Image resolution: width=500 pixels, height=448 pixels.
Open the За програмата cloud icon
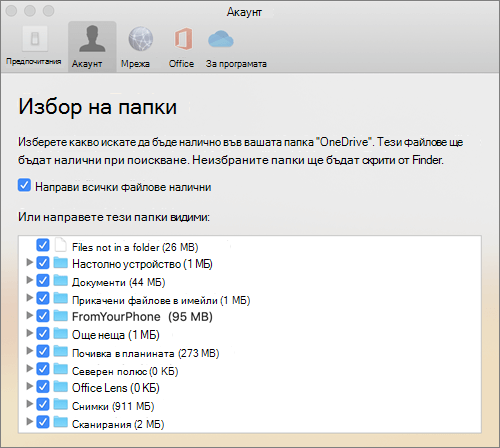tap(221, 39)
